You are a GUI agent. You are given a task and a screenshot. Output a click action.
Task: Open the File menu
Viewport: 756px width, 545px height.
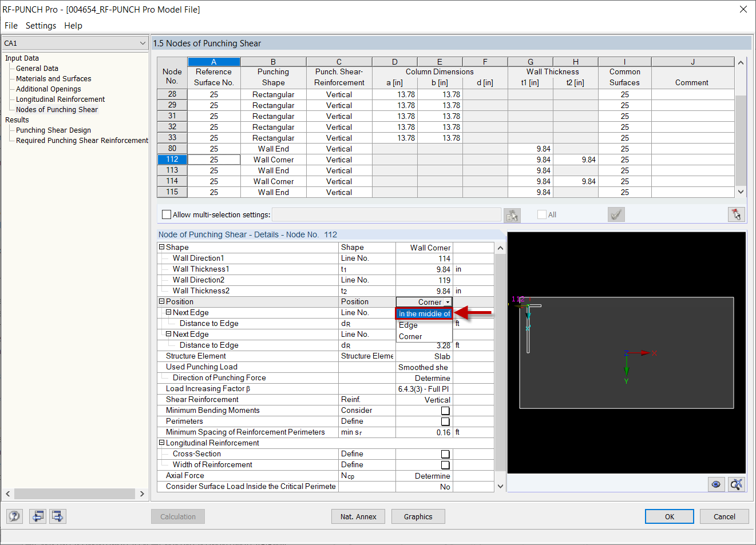[10, 25]
